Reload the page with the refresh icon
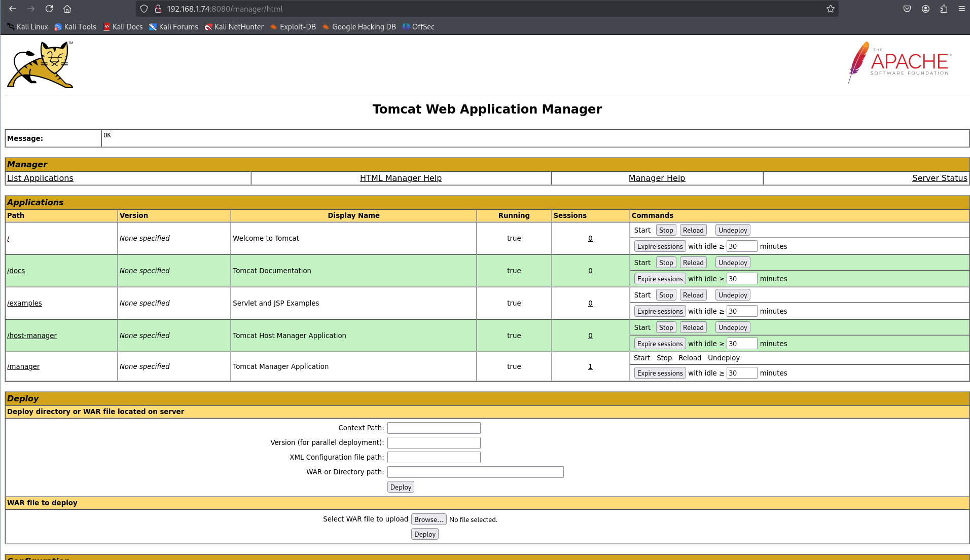The width and height of the screenshot is (970, 560). pos(49,9)
